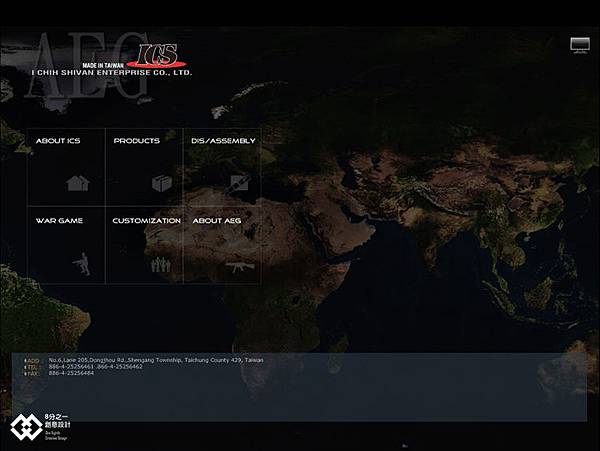
Task: Click the MADE IN TAIWAN label
Action: [x=103, y=65]
